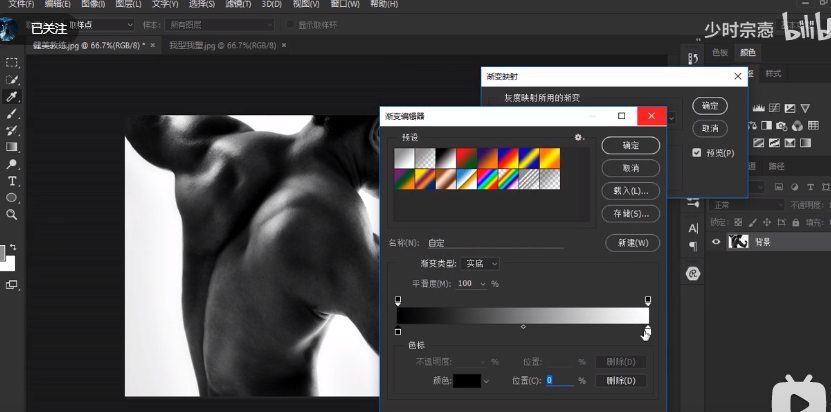This screenshot has width=831, height=412.
Task: Open the 视图(V) menu
Action: [x=308, y=4]
